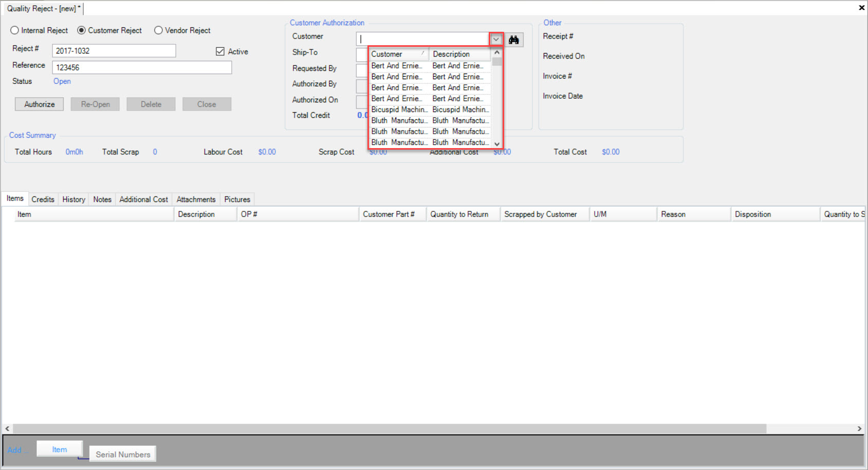Open the History tab
The image size is (868, 470).
73,200
